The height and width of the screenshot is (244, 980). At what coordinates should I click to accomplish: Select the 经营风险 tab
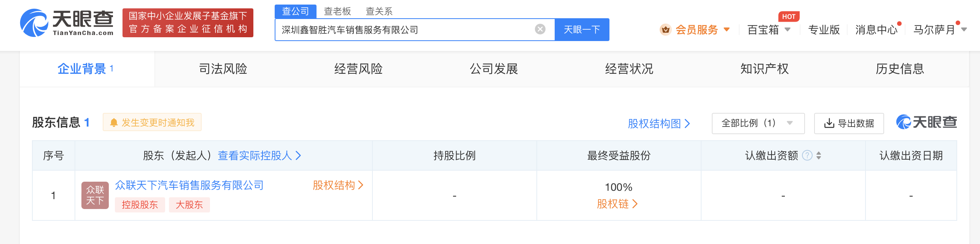358,69
